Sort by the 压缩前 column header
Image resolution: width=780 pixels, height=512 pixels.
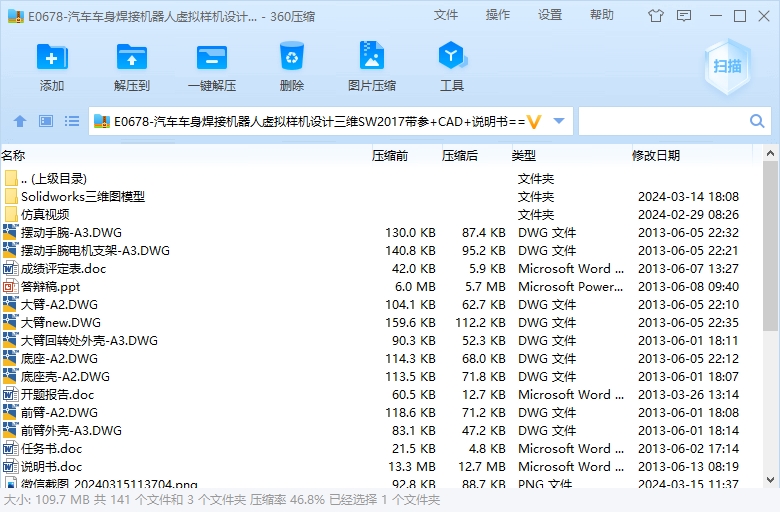(390, 156)
